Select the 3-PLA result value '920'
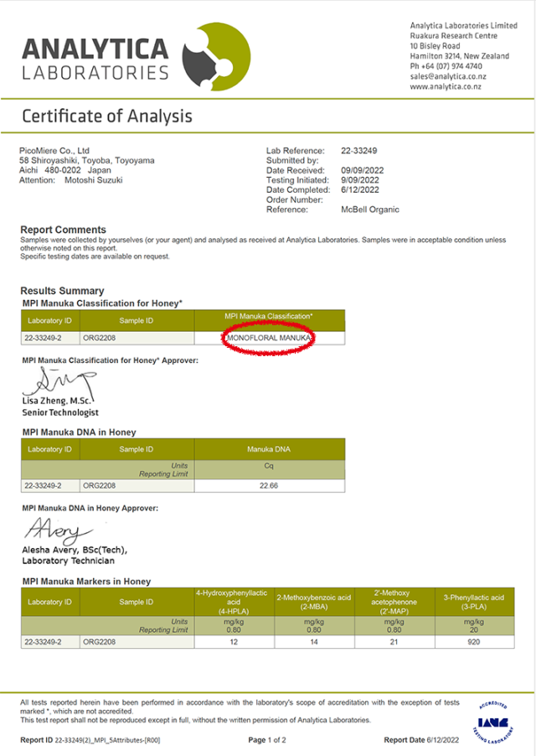The width and height of the screenshot is (536, 756). (x=474, y=642)
